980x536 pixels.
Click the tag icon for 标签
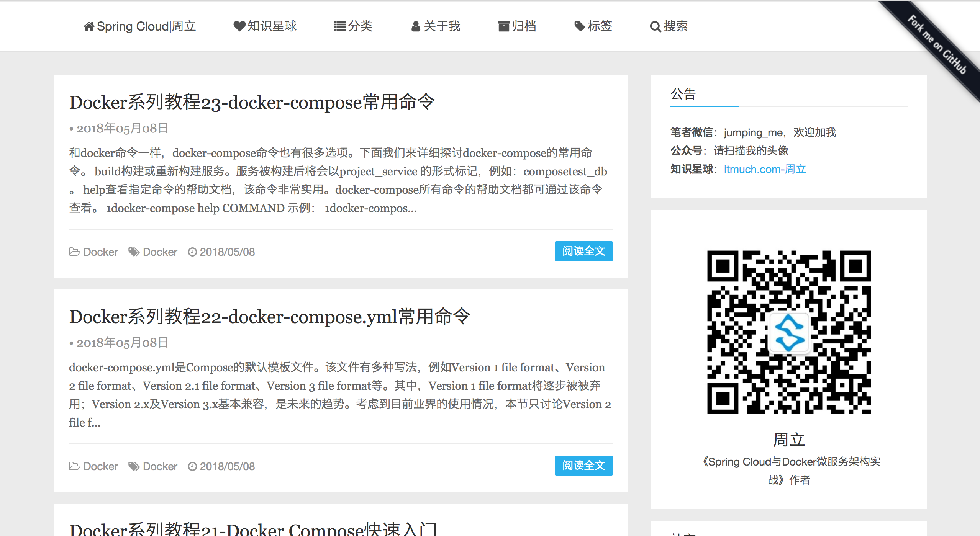click(579, 26)
